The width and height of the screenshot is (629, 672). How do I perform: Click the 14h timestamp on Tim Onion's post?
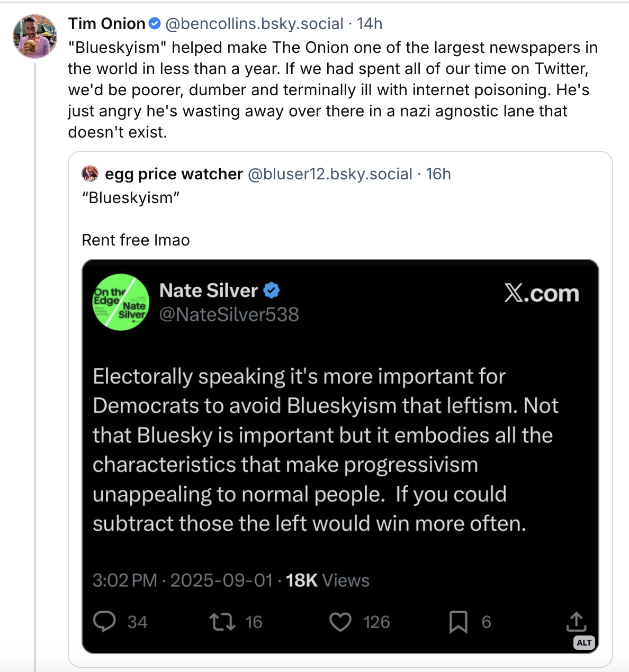click(370, 24)
